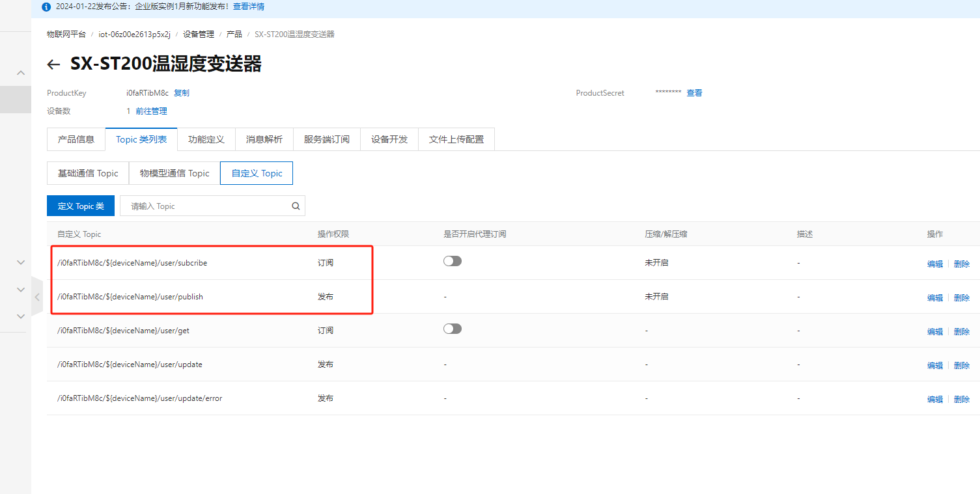Collapse the sidebar section with the up chevron
The height and width of the screenshot is (494, 980).
[21, 73]
